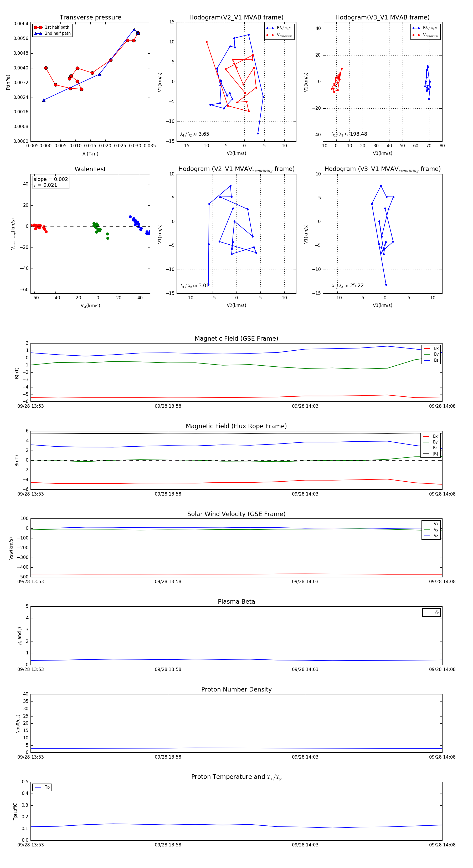473x868 pixels.
Task: Click the 'Vz' legend entry in velocity plot
Action: click(x=431, y=536)
